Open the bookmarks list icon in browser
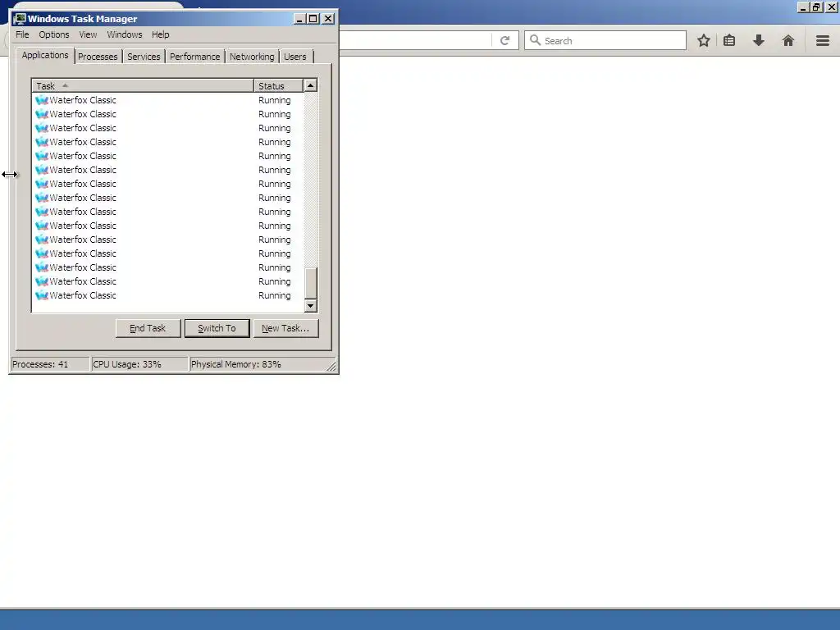The height and width of the screenshot is (630, 840). (729, 40)
